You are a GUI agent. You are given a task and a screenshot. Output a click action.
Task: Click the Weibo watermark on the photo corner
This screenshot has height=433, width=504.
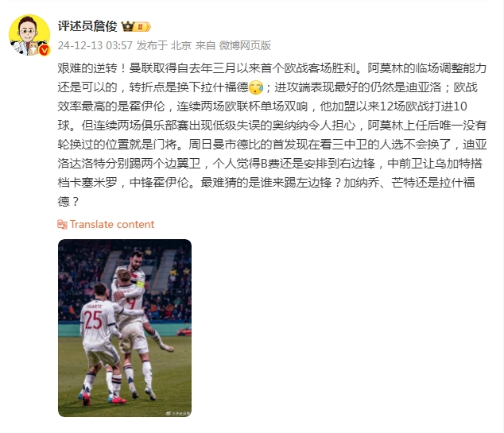click(x=178, y=413)
